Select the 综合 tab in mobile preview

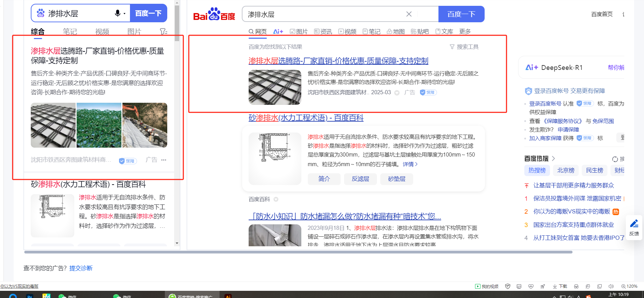click(38, 32)
